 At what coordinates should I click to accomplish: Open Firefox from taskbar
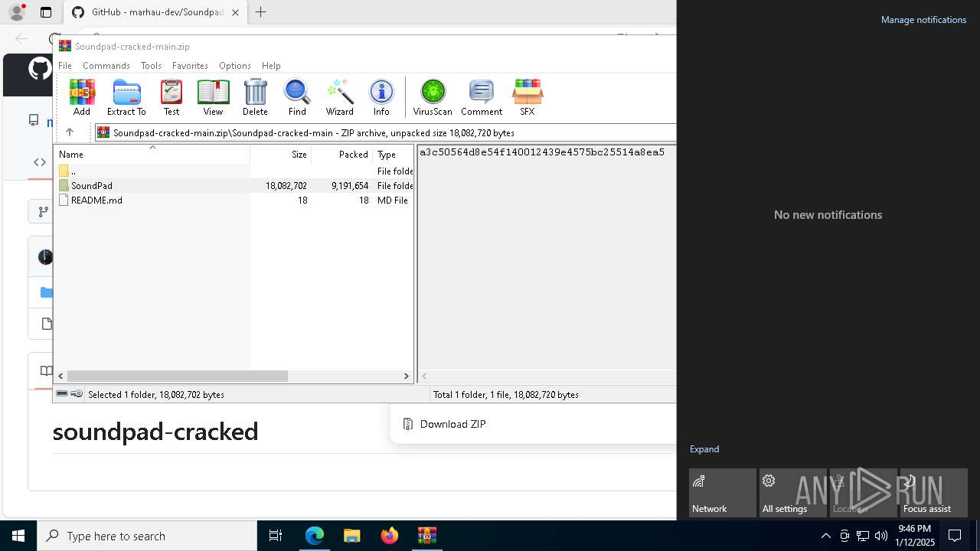pyautogui.click(x=390, y=536)
